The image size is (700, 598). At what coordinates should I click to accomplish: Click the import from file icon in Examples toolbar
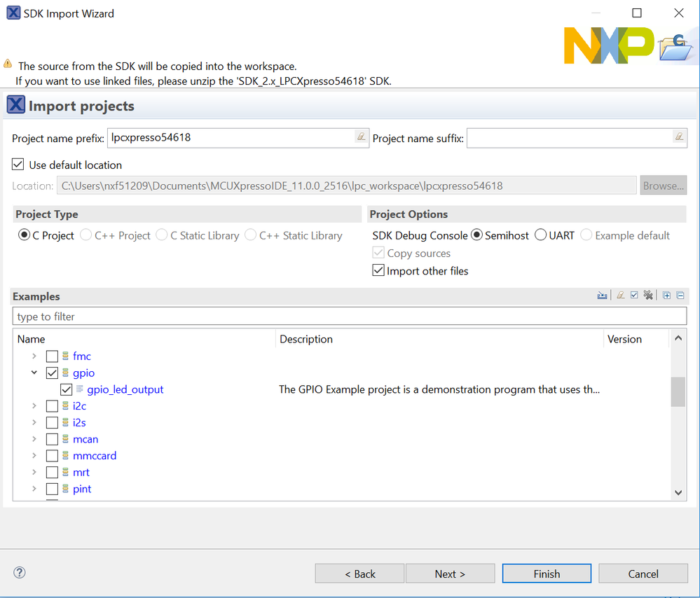pos(602,295)
